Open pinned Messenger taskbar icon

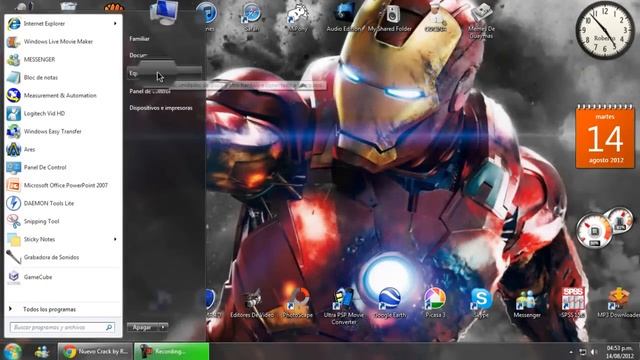[x=42, y=351]
